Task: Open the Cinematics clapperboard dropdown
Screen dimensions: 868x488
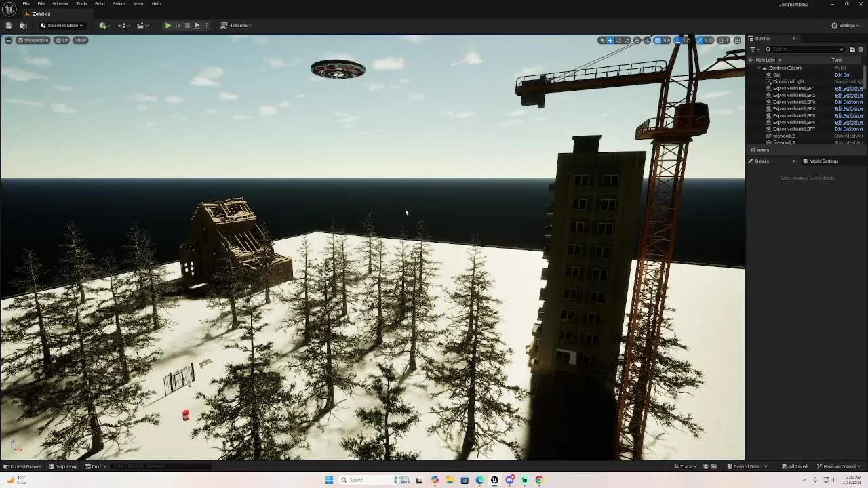Action: click(142, 26)
